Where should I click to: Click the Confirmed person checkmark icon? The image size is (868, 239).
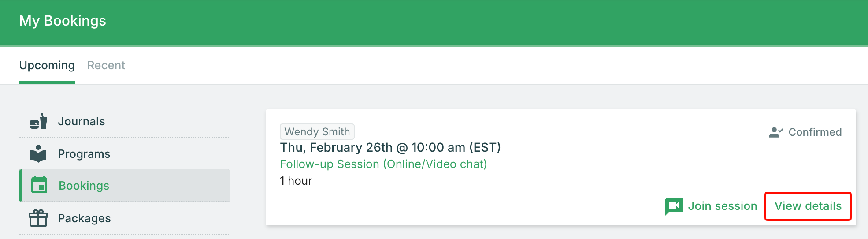pyautogui.click(x=775, y=132)
